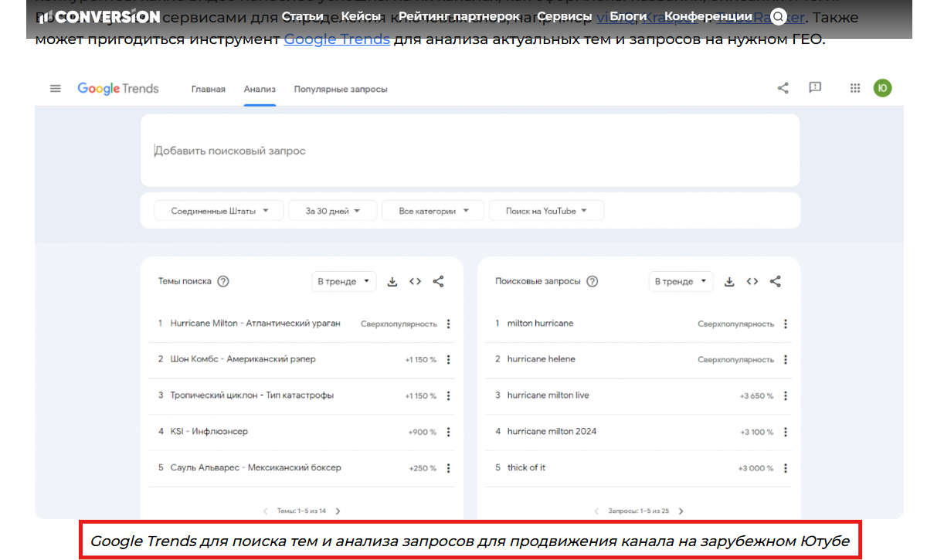Open more options for "milton hurricane" query
This screenshot has height=560, width=927.
[x=786, y=324]
